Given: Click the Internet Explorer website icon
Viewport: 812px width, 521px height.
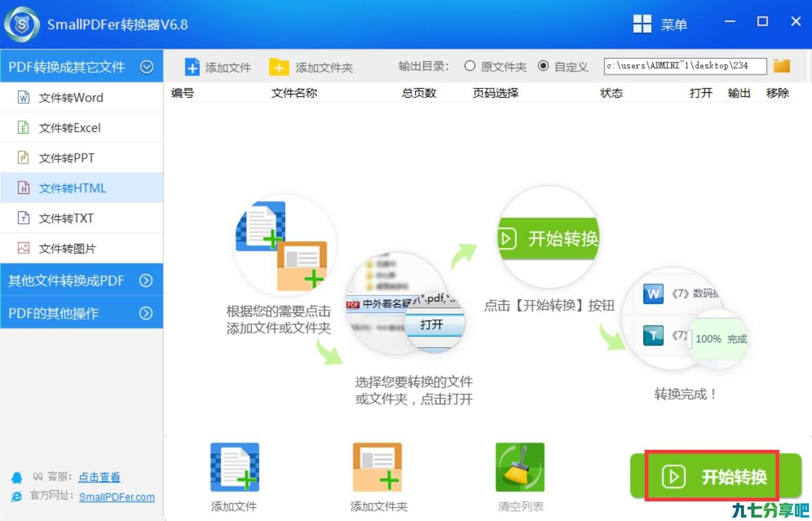Looking at the screenshot, I should click(17, 497).
